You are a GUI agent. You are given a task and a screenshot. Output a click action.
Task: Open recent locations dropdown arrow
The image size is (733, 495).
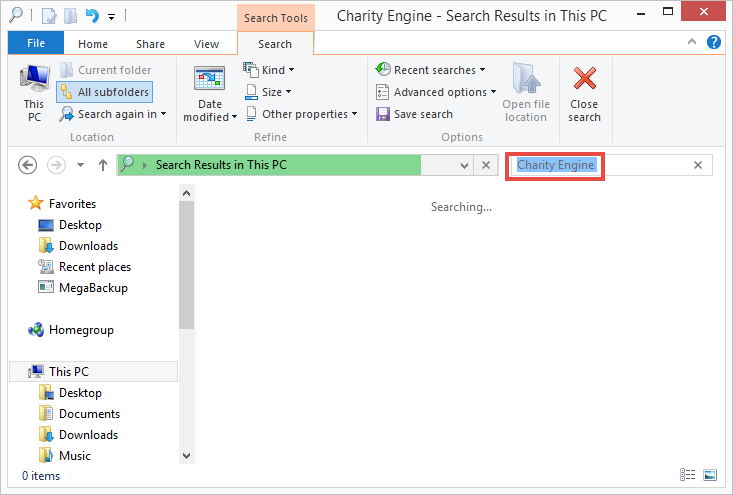coord(80,165)
